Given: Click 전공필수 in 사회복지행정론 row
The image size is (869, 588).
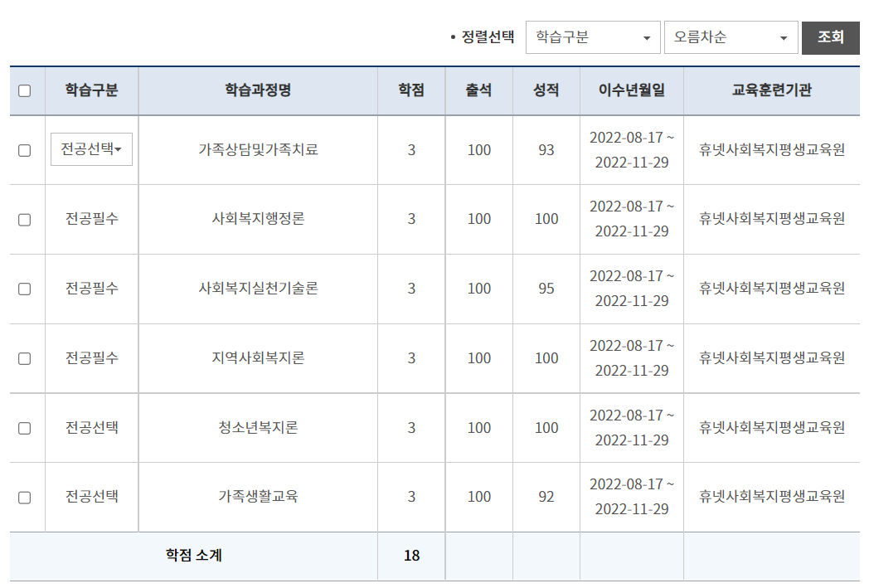Looking at the screenshot, I should (x=91, y=219).
